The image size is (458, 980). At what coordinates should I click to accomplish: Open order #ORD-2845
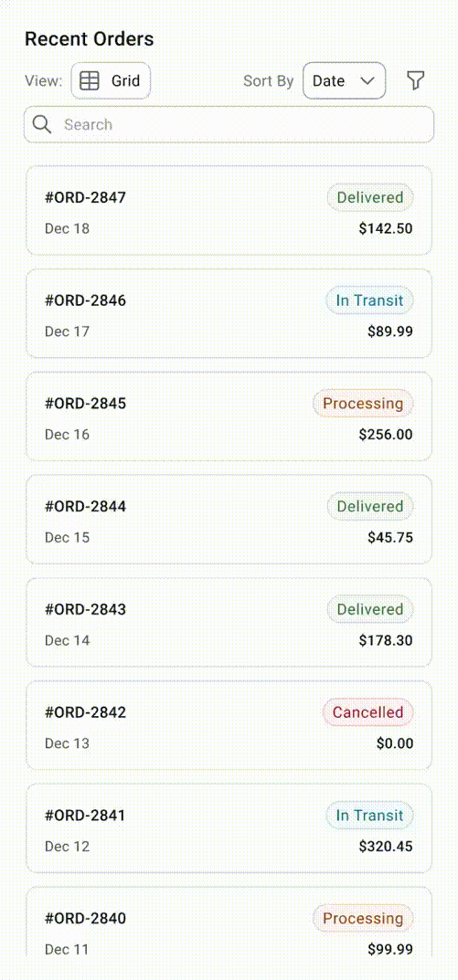229,416
